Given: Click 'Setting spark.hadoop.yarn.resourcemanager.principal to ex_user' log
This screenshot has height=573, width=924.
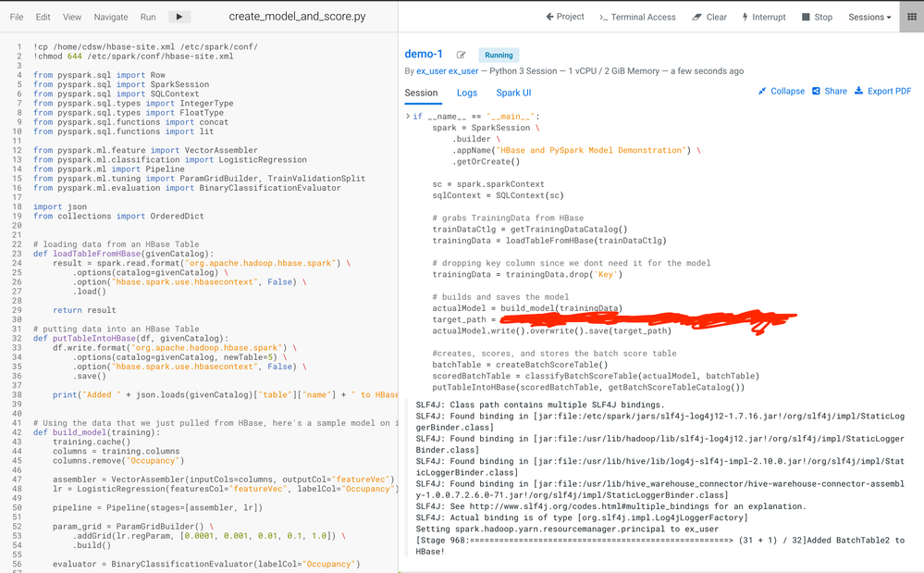Looking at the screenshot, I should [567, 529].
